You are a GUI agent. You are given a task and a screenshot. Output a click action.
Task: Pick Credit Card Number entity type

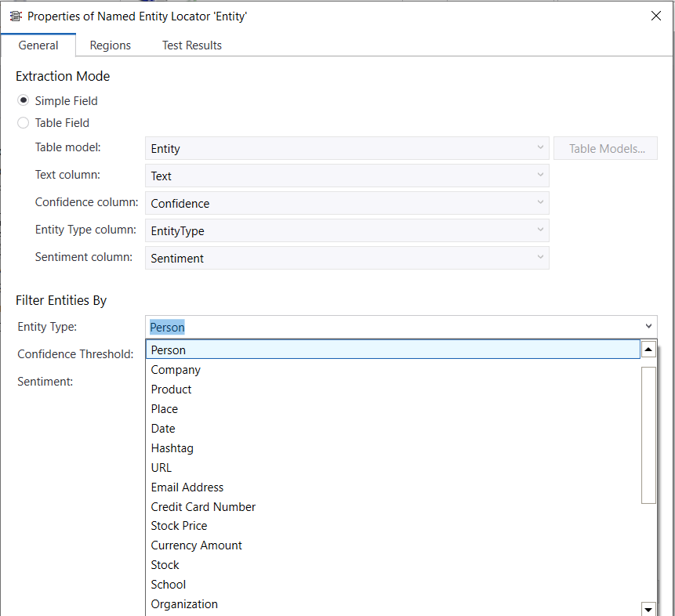pyautogui.click(x=203, y=507)
